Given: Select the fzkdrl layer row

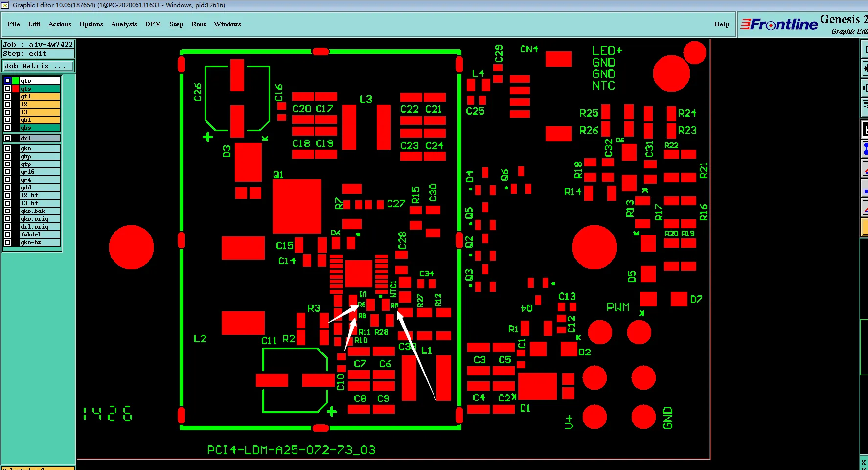Looking at the screenshot, I should pyautogui.click(x=32, y=235).
